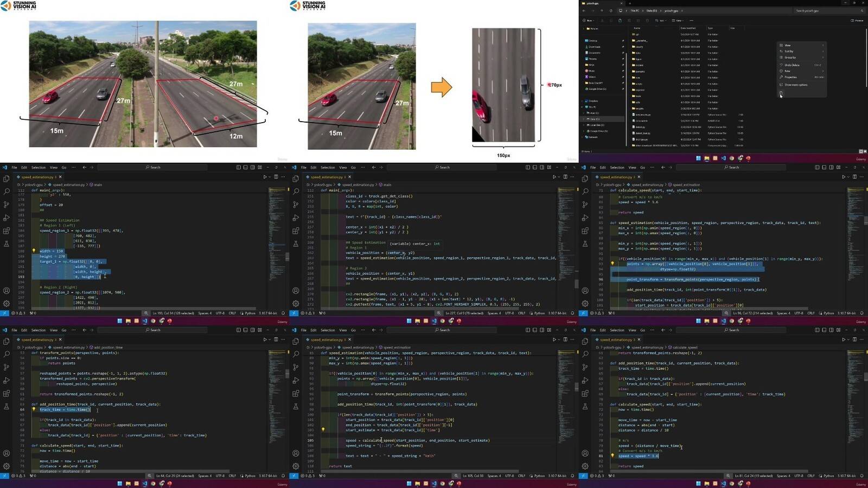Click errors and warnings count in Ln 105 window
Image resolution: width=868 pixels, height=488 pixels.
tap(308, 476)
